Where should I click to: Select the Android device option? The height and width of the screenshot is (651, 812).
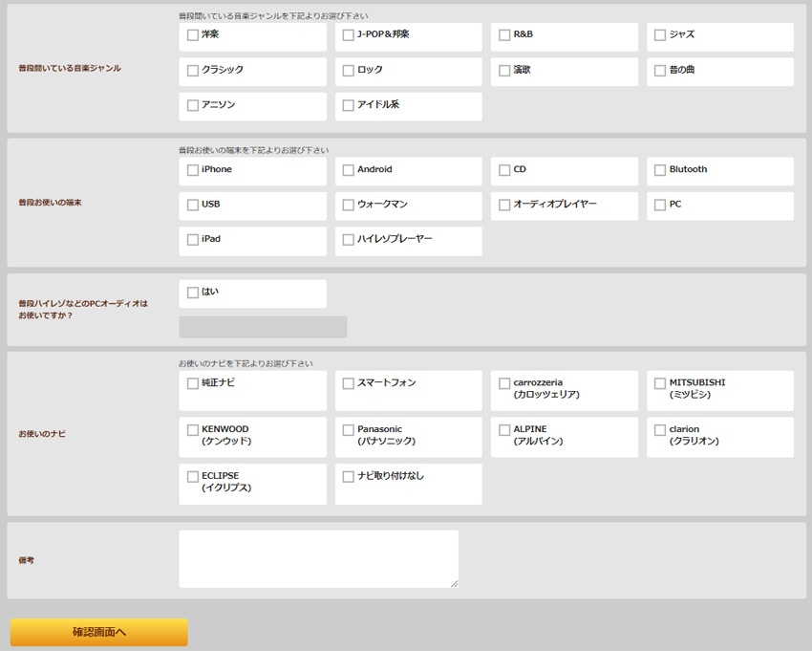click(x=349, y=170)
